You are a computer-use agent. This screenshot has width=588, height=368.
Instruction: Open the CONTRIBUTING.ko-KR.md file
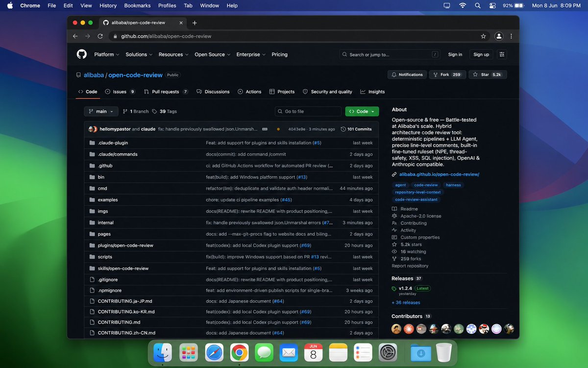pos(126,312)
